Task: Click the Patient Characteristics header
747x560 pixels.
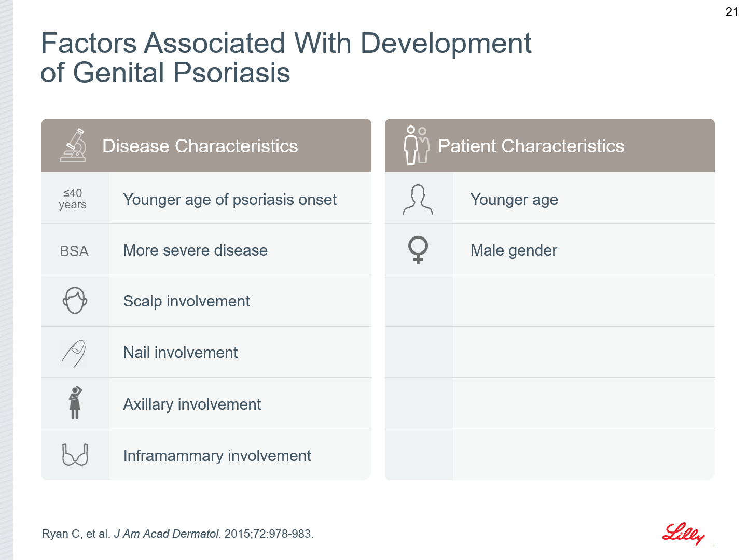Action: (x=550, y=146)
